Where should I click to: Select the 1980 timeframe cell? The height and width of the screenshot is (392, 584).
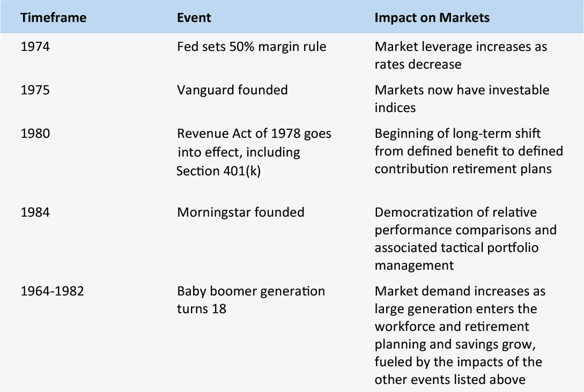[35, 134]
